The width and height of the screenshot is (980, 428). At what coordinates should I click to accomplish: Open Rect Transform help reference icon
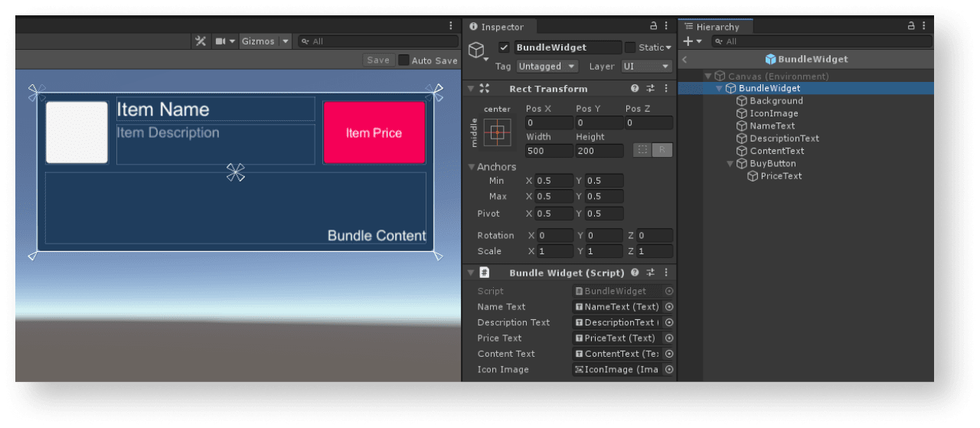pos(635,89)
